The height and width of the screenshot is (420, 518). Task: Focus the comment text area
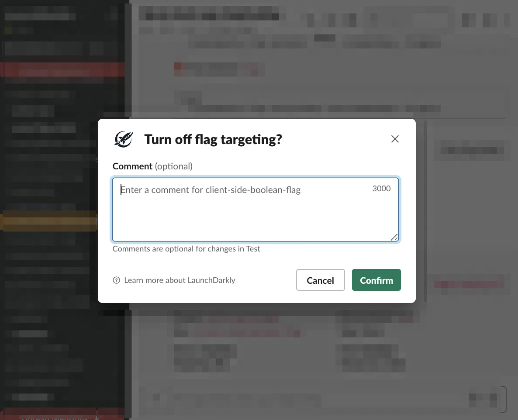coord(256,209)
